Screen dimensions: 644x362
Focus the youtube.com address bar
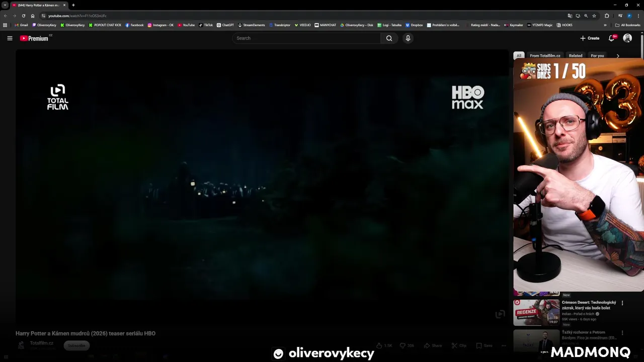tap(302, 16)
